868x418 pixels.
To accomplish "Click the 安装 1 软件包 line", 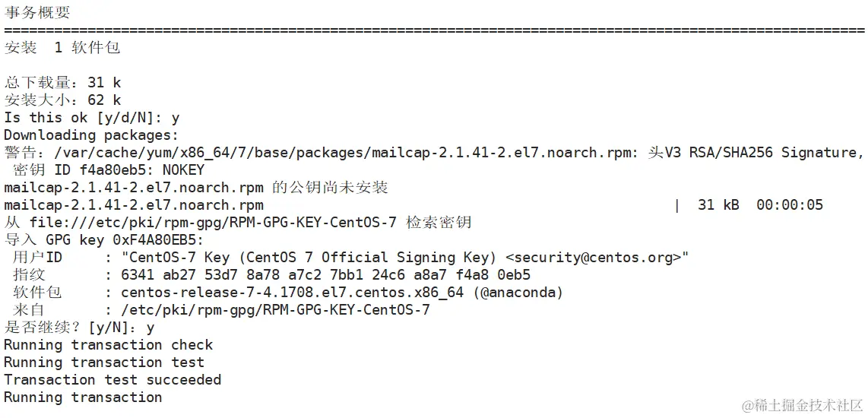I will pyautogui.click(x=62, y=48).
